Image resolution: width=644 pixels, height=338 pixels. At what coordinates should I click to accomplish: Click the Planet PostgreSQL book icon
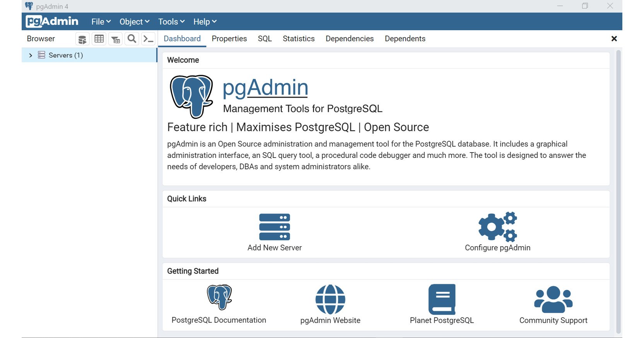(x=442, y=299)
